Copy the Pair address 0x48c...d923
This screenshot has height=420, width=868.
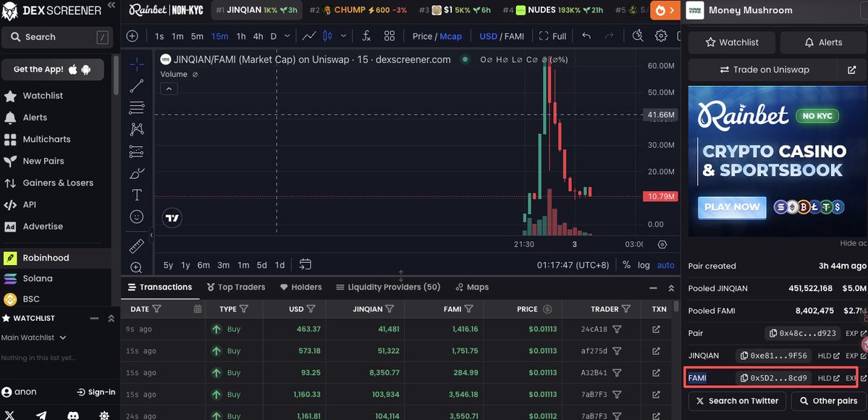point(774,334)
